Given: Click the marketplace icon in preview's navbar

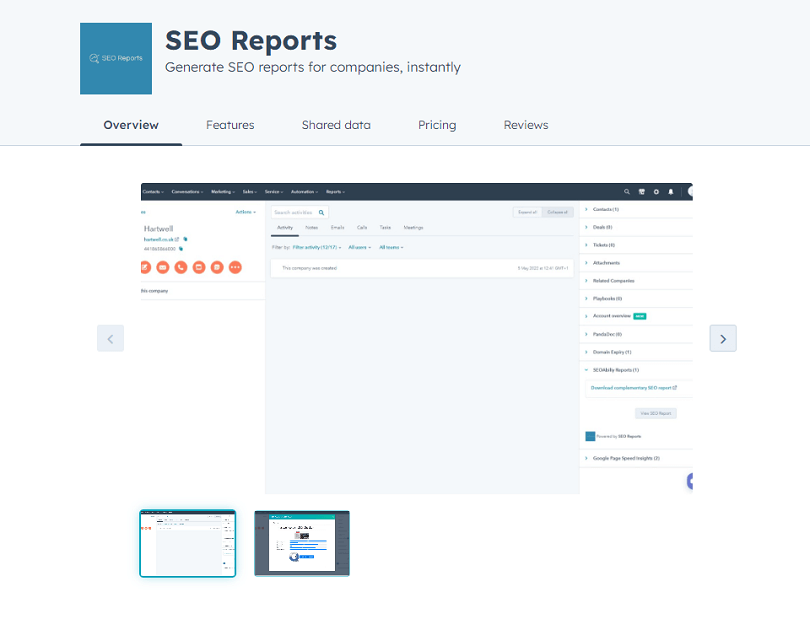Looking at the screenshot, I should [x=642, y=192].
